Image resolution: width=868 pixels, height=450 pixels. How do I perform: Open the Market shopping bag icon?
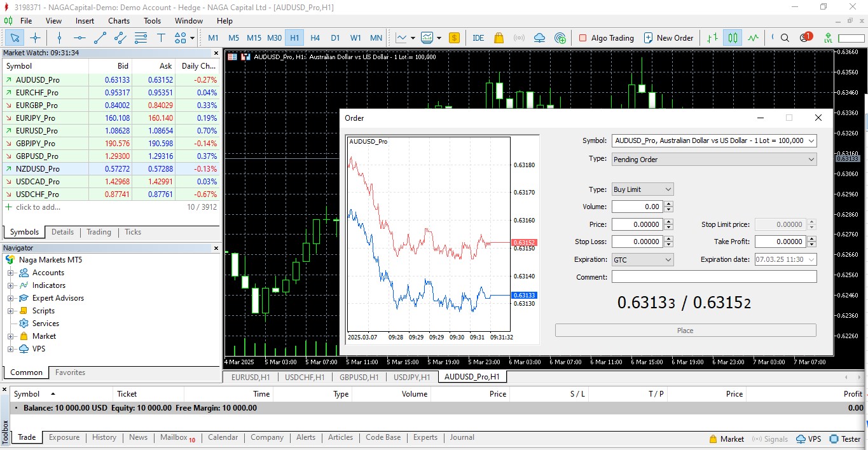[x=499, y=38]
